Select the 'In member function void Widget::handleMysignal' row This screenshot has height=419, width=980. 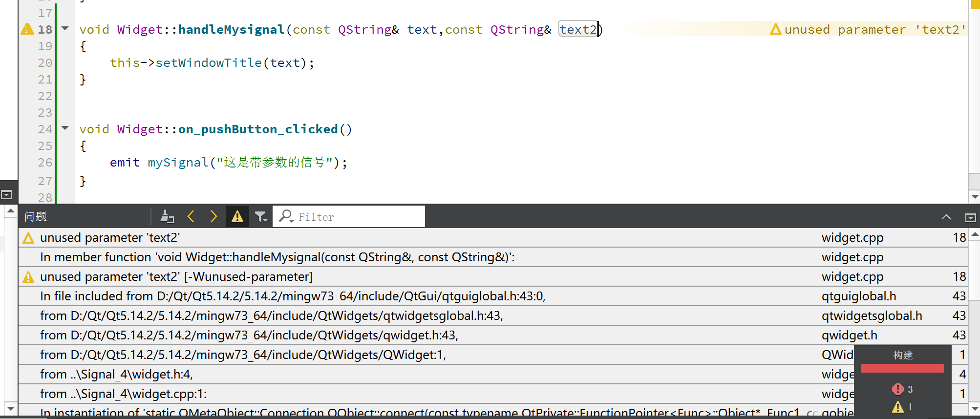(x=493, y=257)
